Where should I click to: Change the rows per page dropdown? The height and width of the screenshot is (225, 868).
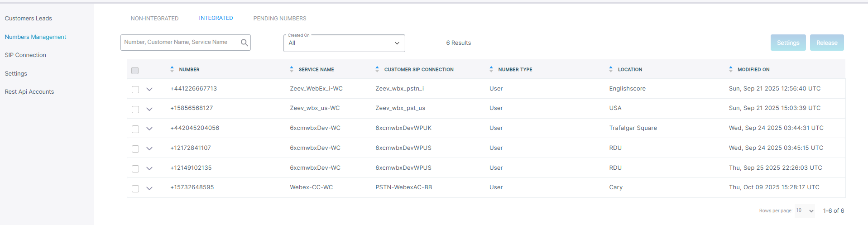pos(805,211)
